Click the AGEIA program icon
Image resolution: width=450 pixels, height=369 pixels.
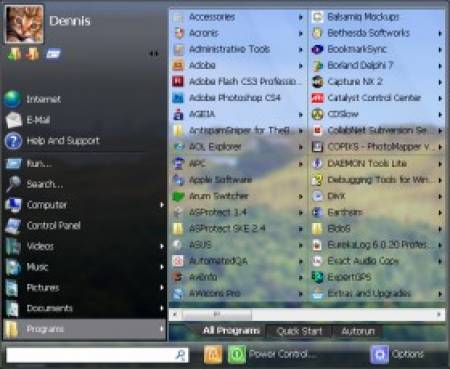(178, 114)
